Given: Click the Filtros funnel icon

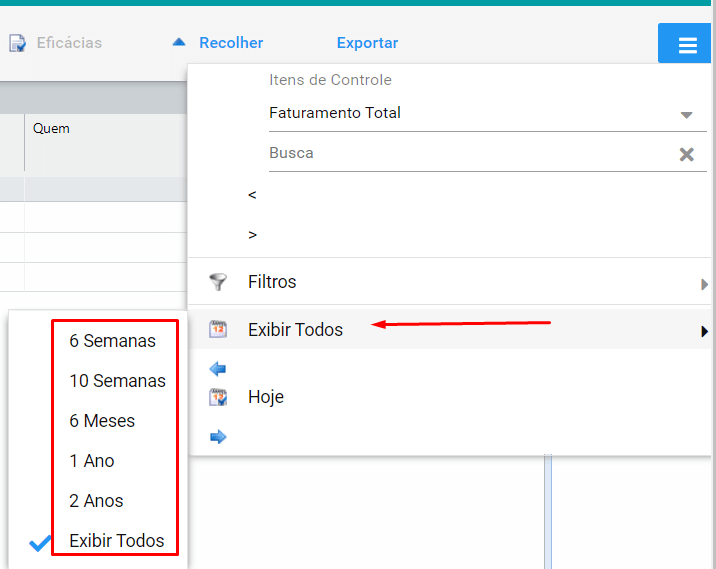Looking at the screenshot, I should (x=218, y=282).
